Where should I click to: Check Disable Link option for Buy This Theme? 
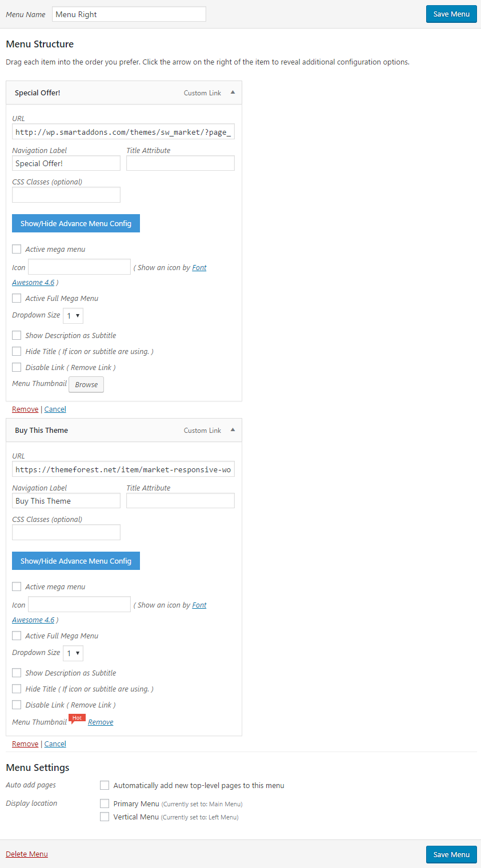[17, 705]
